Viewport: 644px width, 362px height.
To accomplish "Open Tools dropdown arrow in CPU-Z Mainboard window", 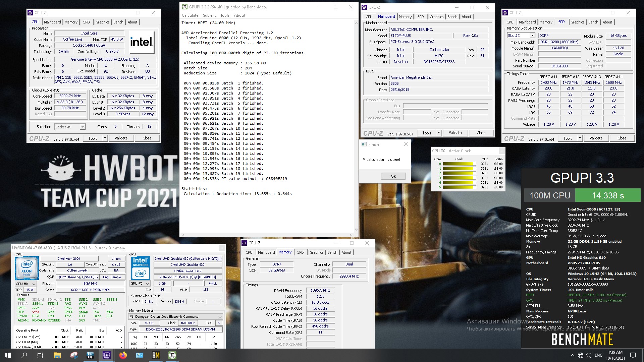I will (x=439, y=133).
